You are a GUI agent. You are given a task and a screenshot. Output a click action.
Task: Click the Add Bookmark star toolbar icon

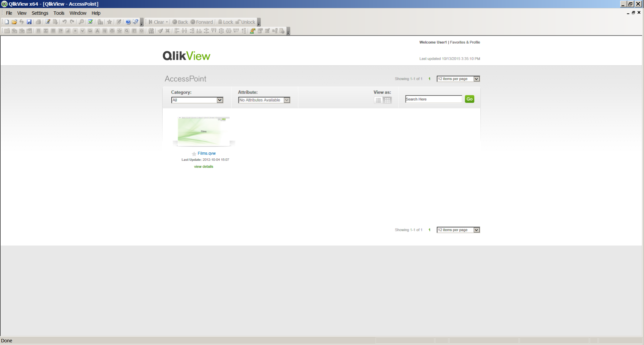click(109, 22)
